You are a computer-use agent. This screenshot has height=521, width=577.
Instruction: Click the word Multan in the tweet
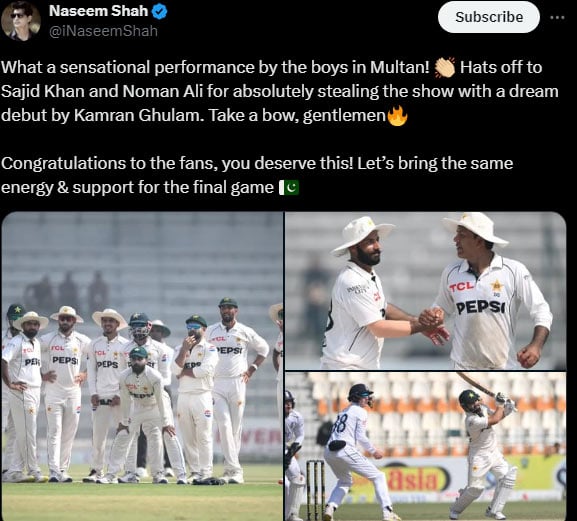[400, 68]
